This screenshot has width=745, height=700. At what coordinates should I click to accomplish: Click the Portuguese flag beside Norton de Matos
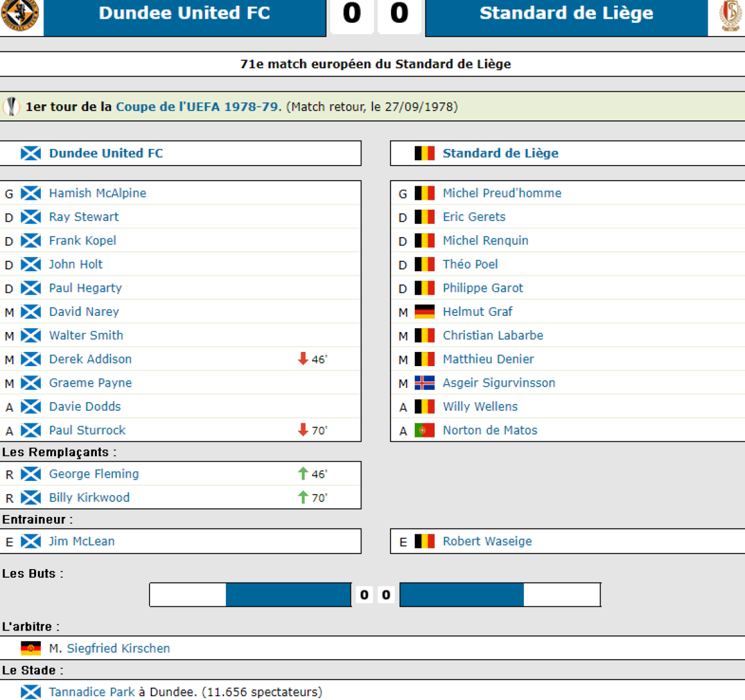425,430
